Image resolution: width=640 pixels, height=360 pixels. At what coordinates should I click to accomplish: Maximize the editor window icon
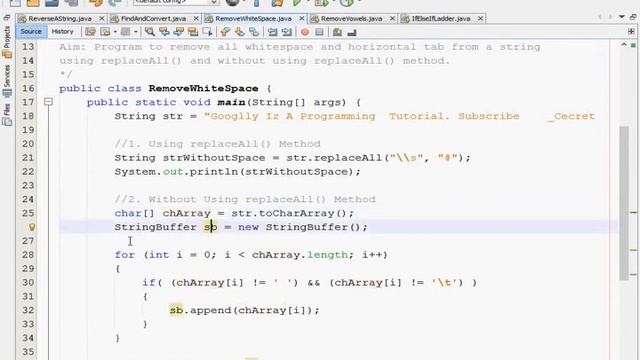pos(633,17)
